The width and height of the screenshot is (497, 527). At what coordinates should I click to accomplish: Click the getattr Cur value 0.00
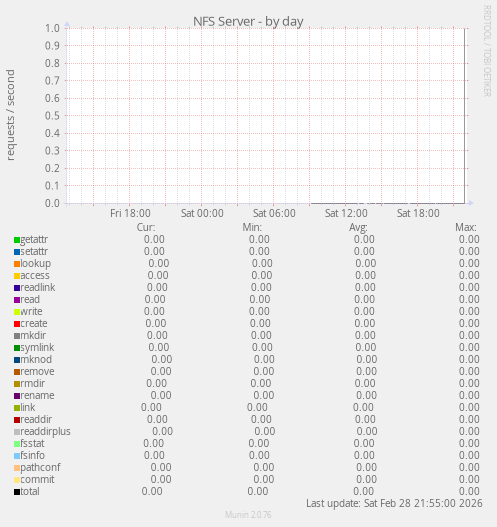(x=154, y=240)
